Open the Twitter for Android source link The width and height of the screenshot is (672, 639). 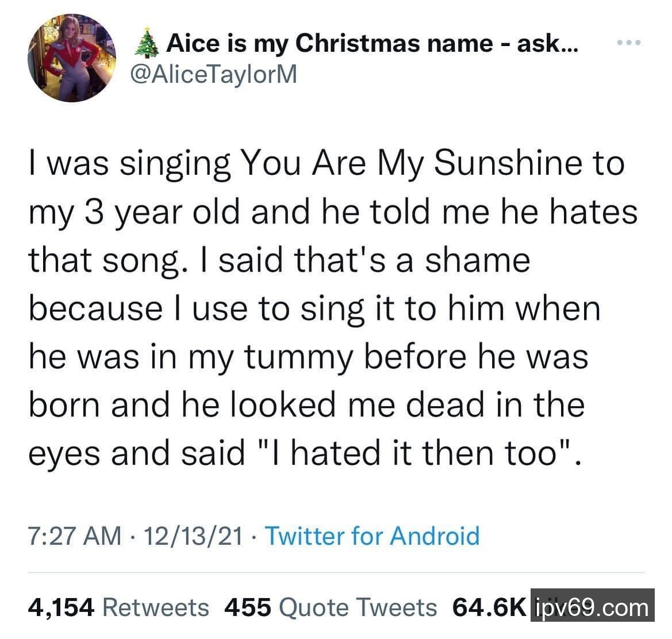(371, 536)
